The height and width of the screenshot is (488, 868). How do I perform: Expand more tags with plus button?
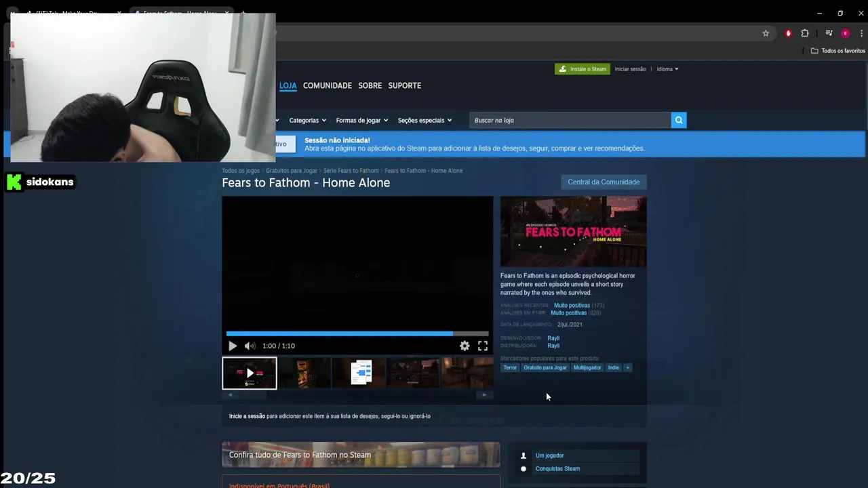628,367
